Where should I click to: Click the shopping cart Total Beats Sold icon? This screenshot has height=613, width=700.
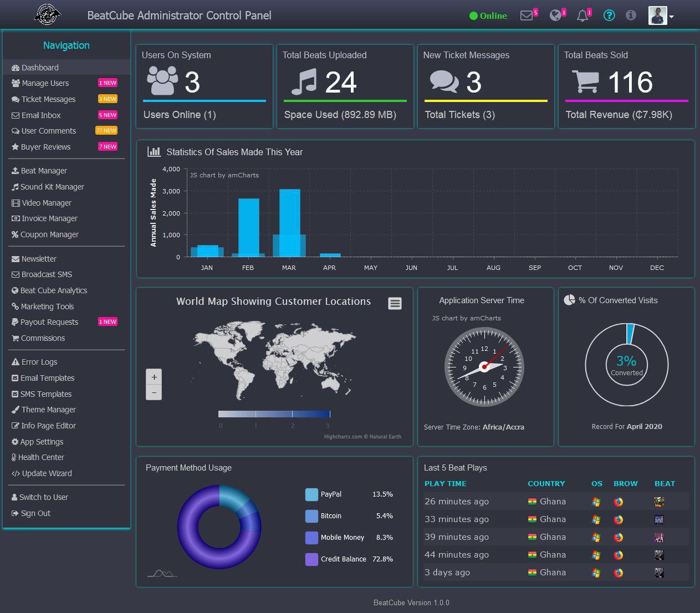tap(585, 82)
